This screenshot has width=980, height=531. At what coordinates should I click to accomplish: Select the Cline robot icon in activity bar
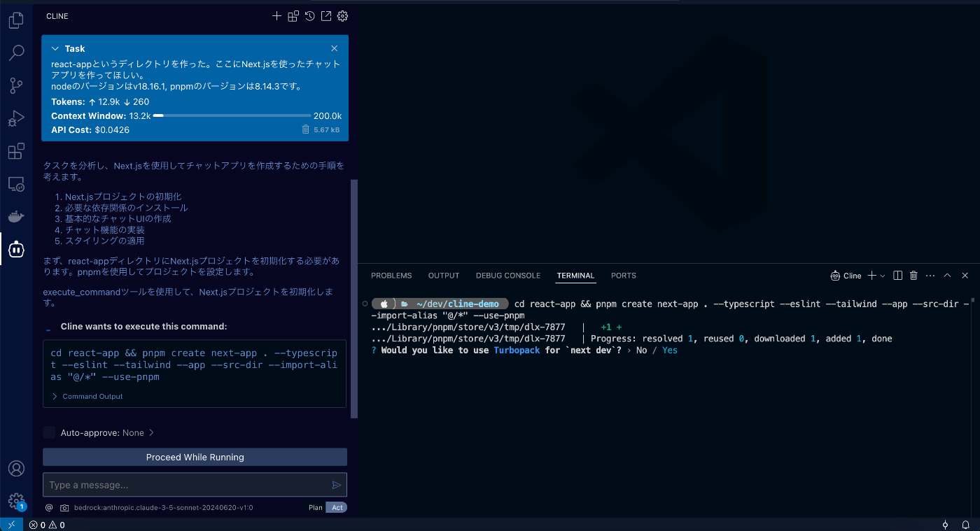(16, 249)
